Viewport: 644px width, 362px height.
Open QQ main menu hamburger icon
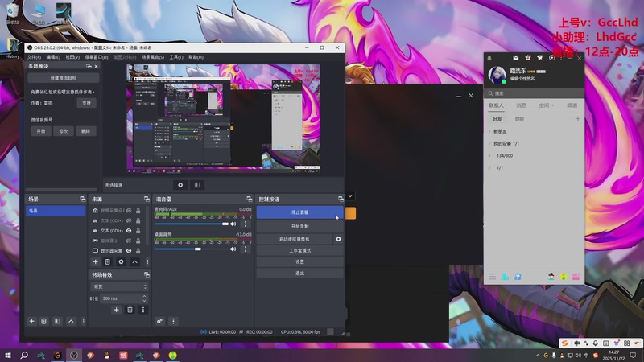(x=493, y=277)
